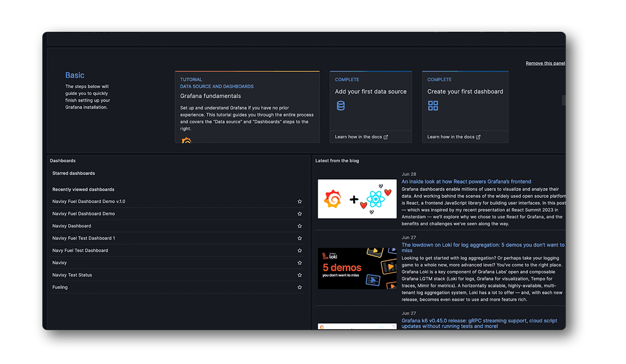This screenshot has height=364, width=626.
Task: Click the Loki 5 demos blog thumbnail
Action: [x=357, y=268]
